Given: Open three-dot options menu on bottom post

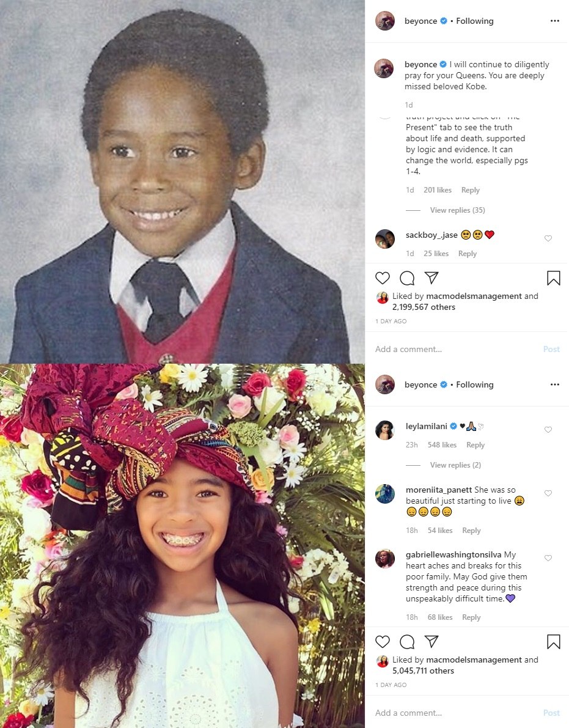Looking at the screenshot, I should 554,384.
